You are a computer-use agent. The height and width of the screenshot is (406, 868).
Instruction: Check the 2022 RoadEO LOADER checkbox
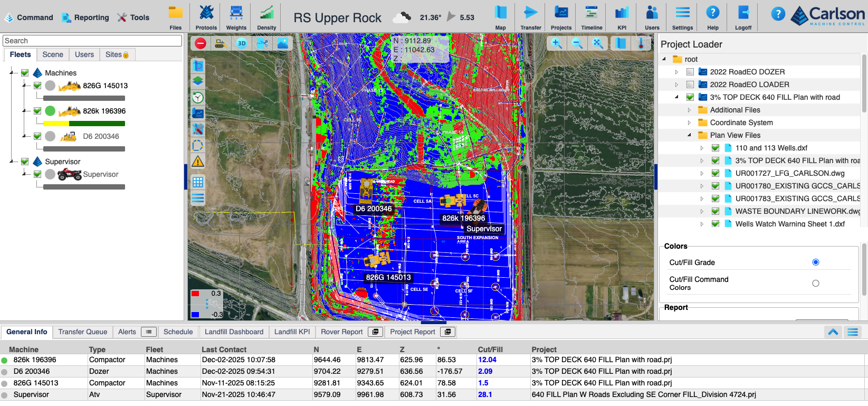click(690, 84)
